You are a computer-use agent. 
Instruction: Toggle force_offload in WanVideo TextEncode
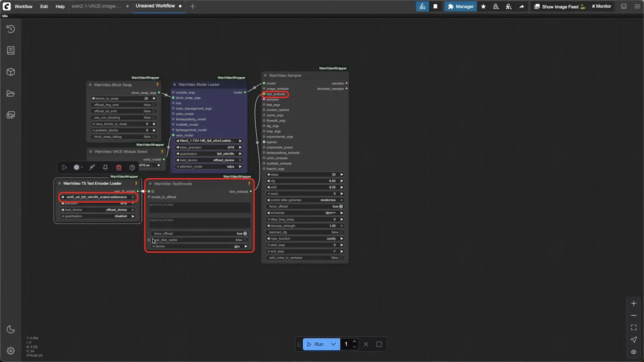tap(200, 233)
